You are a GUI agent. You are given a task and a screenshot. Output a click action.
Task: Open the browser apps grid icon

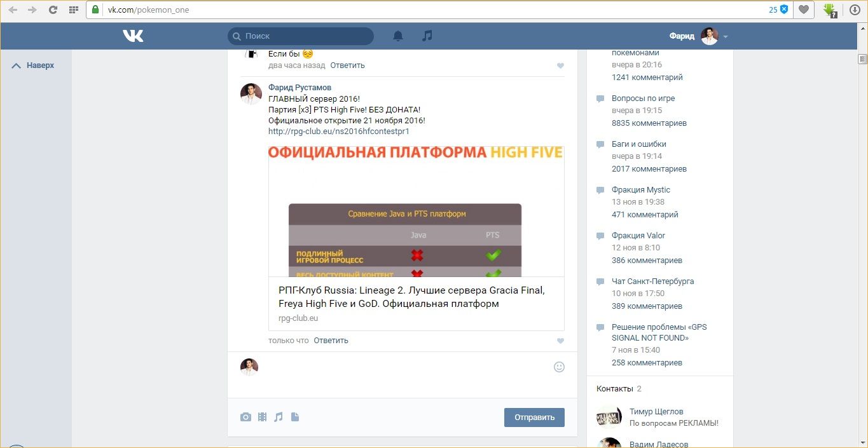point(73,10)
